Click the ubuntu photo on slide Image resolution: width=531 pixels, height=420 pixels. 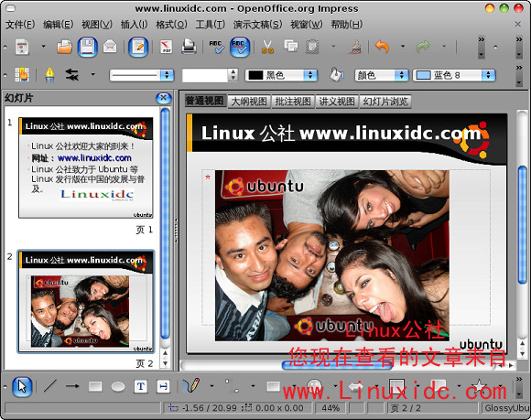[332, 255]
